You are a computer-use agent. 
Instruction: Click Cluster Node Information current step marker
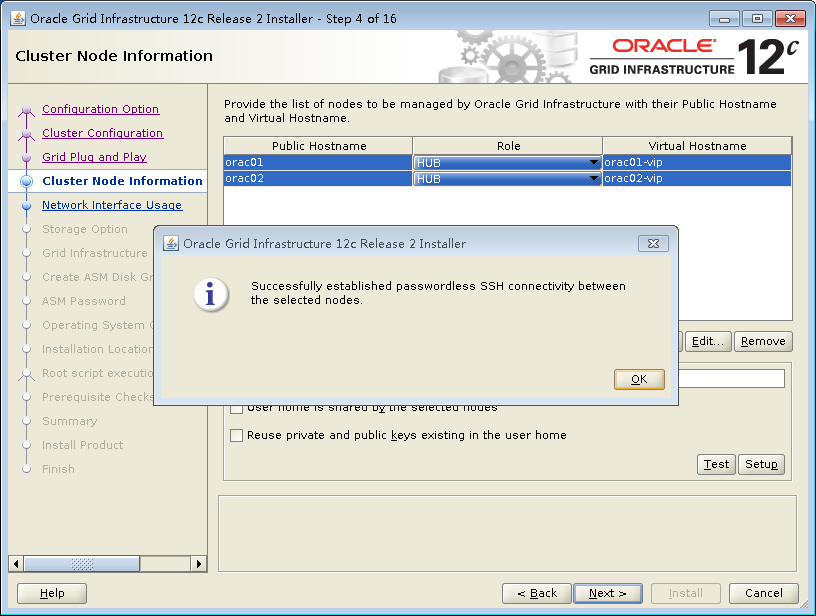pyautogui.click(x=27, y=181)
